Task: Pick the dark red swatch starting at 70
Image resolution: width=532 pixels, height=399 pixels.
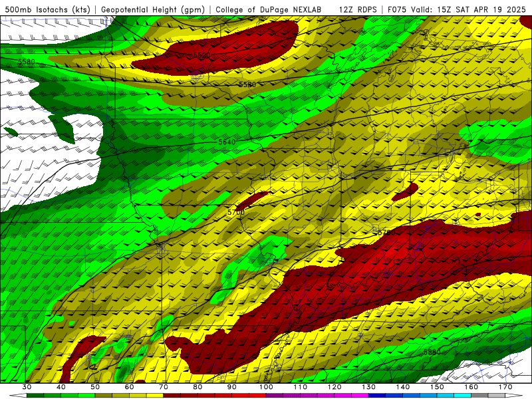Action: [172, 396]
